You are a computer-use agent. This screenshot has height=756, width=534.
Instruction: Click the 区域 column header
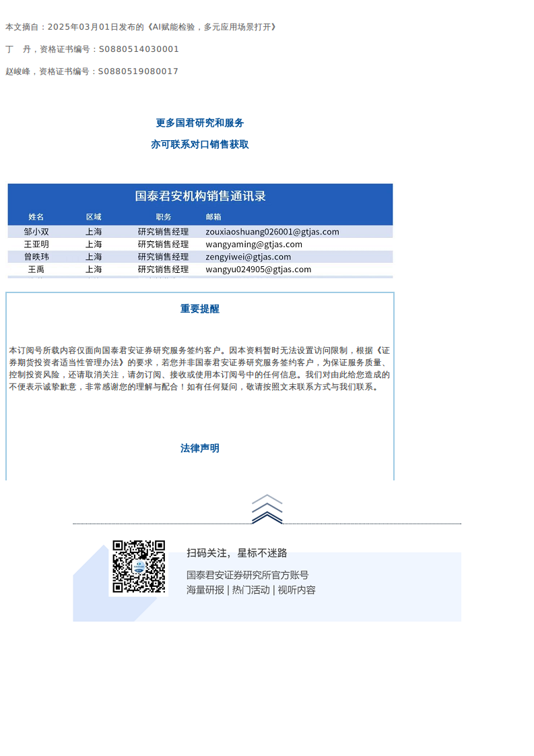tap(94, 217)
